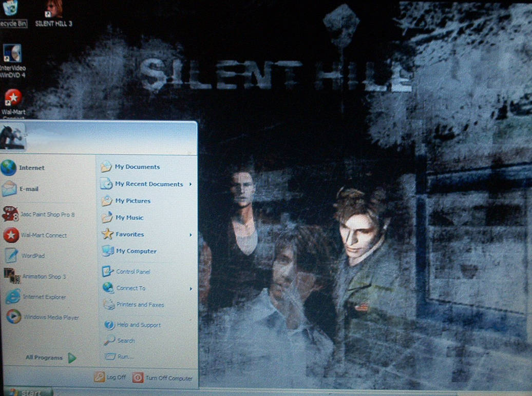Open InterVideo WinDVD 4 desktop shortcut
532x396 pixels.
[13, 61]
